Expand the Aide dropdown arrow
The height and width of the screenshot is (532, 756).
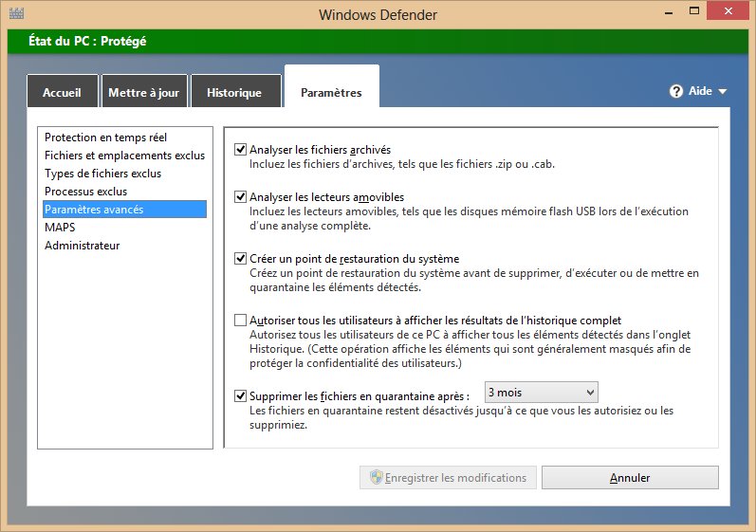pyautogui.click(x=723, y=92)
